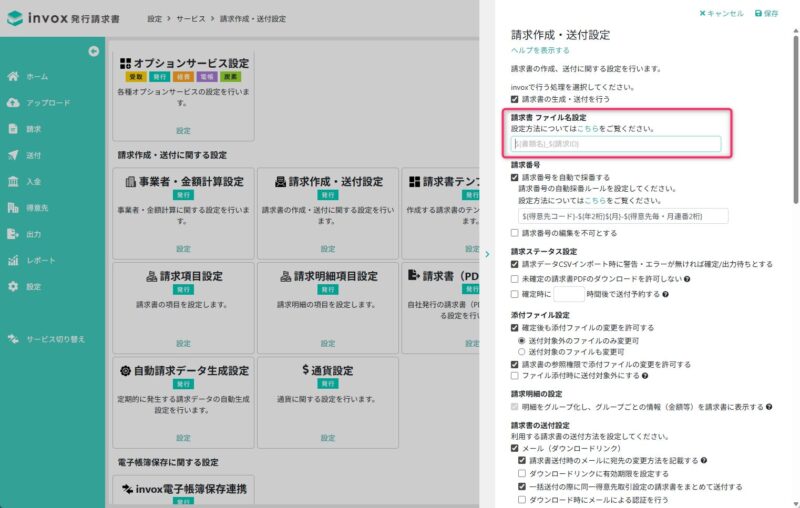Click the icon of 請求作成・送付設定 card
The image size is (800, 508).
click(x=280, y=182)
